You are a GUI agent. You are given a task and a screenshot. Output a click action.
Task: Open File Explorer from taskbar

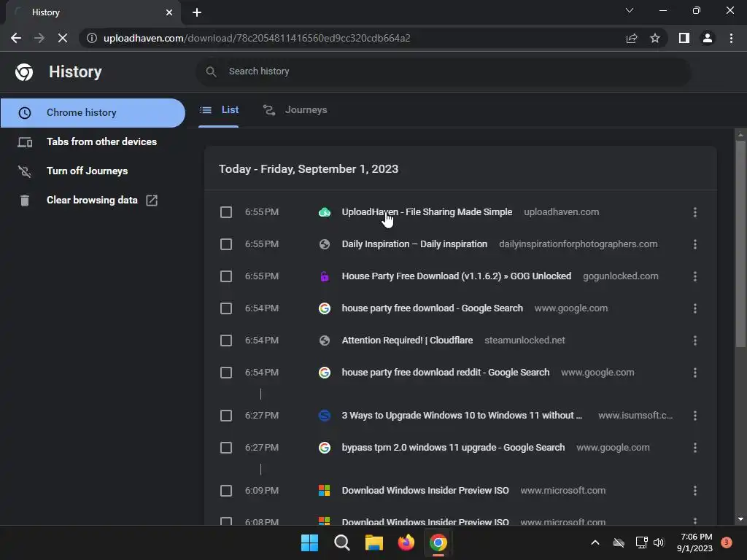(x=374, y=542)
